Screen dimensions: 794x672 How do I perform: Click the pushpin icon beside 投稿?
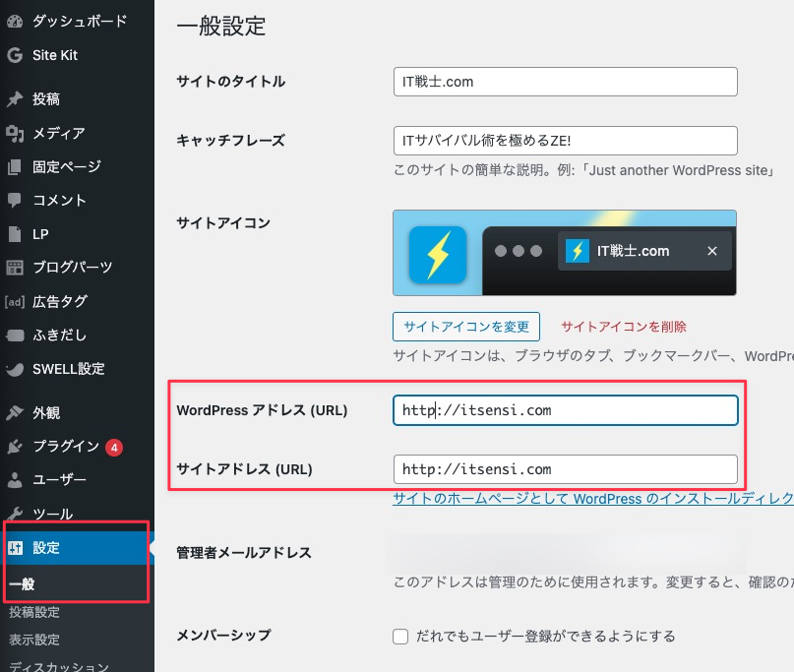tap(15, 99)
